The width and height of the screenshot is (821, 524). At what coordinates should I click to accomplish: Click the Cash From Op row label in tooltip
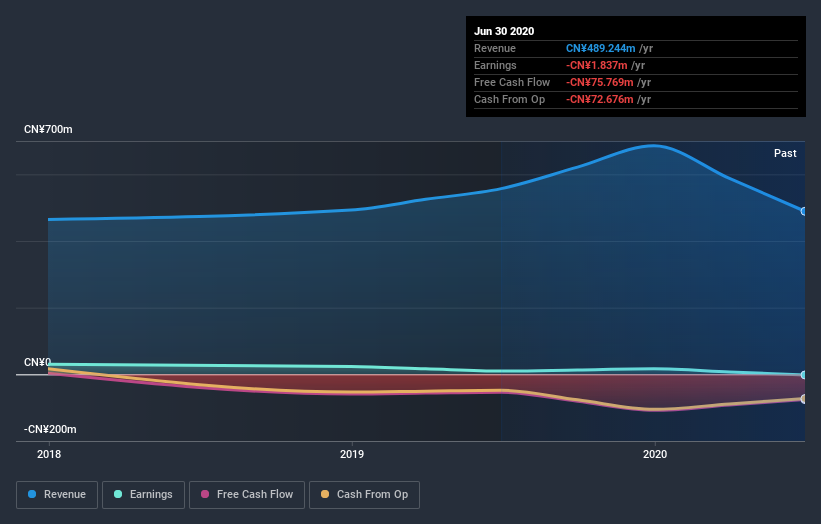(509, 99)
